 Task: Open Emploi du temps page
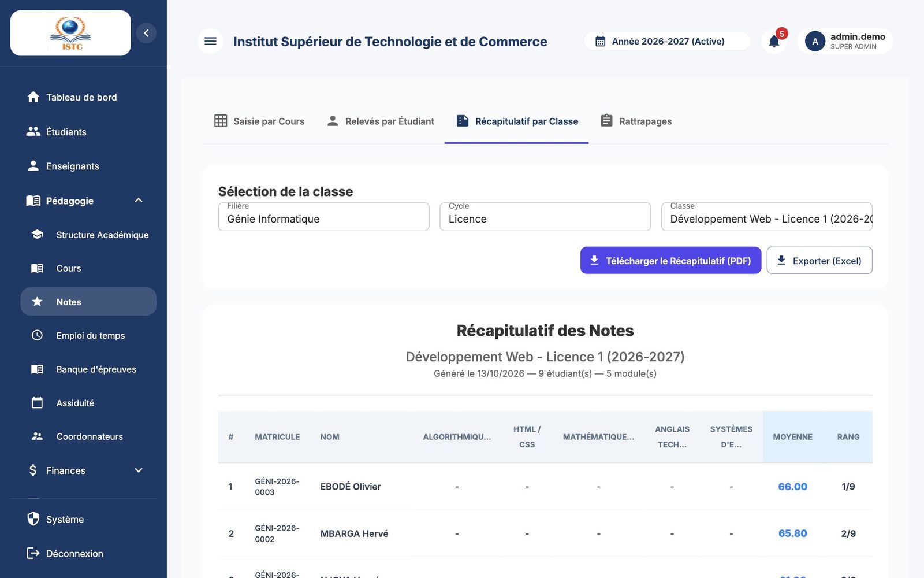pyautogui.click(x=88, y=335)
